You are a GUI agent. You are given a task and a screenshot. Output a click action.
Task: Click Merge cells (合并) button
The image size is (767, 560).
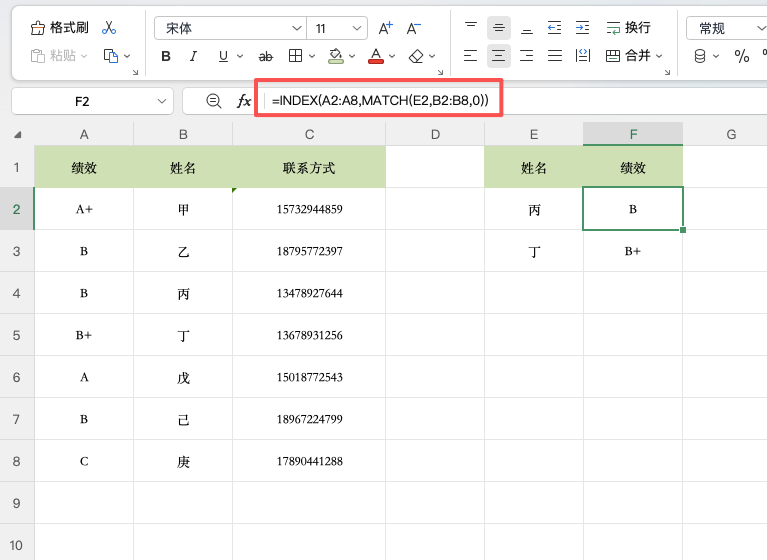pyautogui.click(x=628, y=56)
